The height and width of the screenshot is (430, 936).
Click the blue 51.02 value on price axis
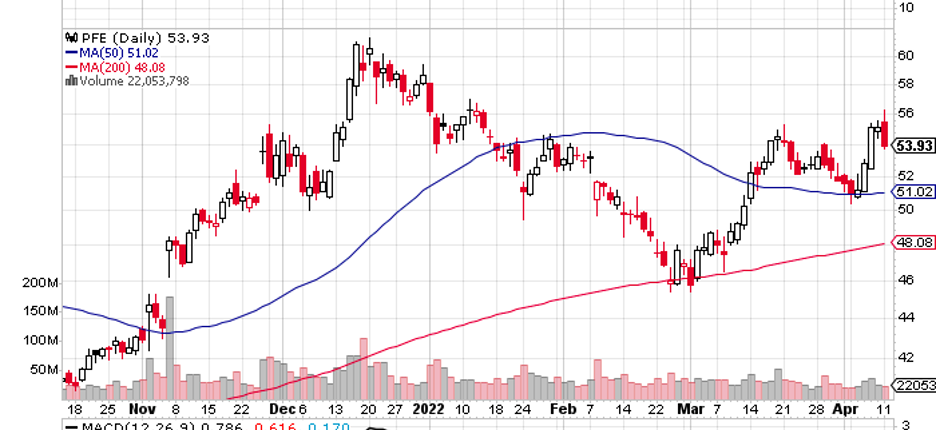tap(914, 192)
